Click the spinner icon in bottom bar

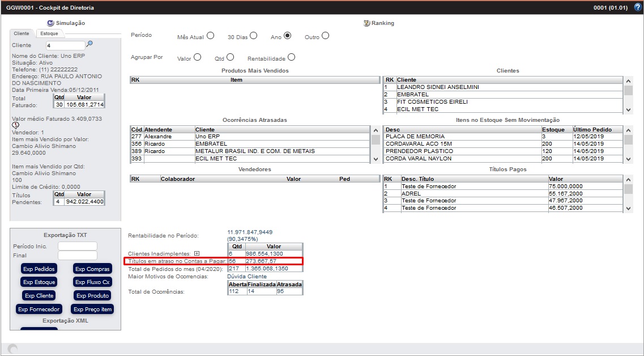[x=12, y=349]
